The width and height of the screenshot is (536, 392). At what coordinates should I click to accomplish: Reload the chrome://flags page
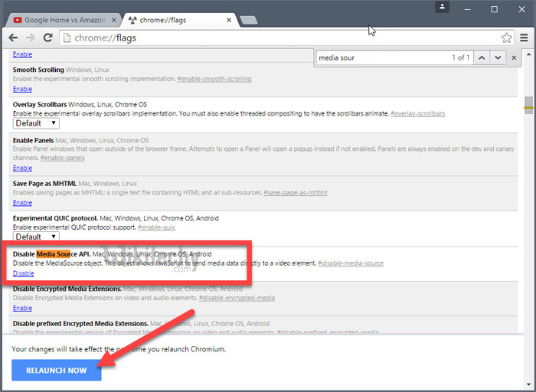[x=48, y=37]
